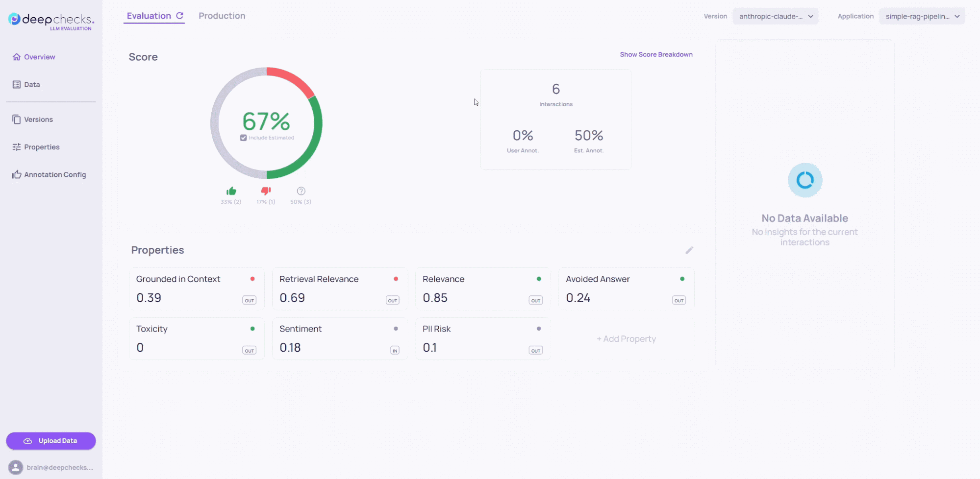Click the refresh icon beside Evaluation

[x=180, y=16]
